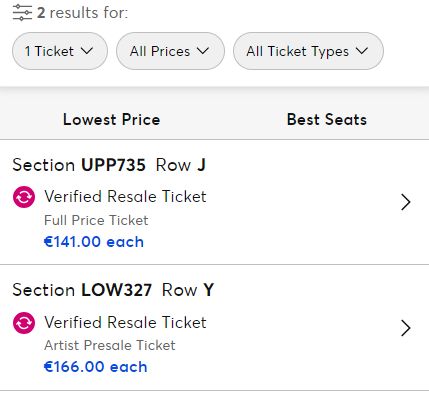Switch to the Lowest Price tab
The image size is (429, 396).
click(112, 119)
